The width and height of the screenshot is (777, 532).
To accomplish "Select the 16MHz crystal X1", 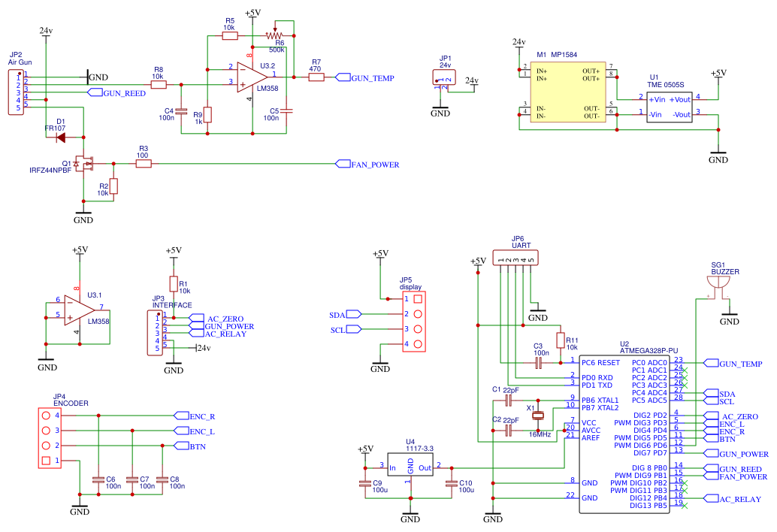I will [x=537, y=415].
